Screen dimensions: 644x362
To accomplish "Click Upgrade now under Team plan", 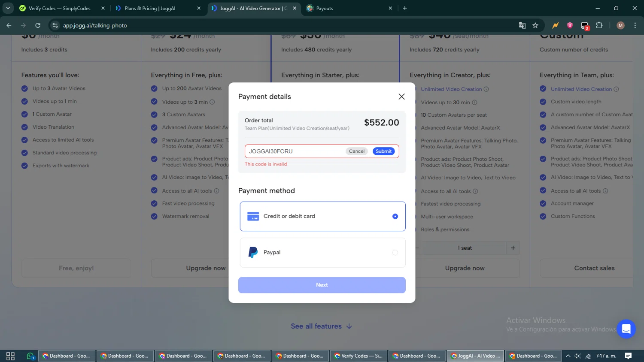I will click(465, 268).
